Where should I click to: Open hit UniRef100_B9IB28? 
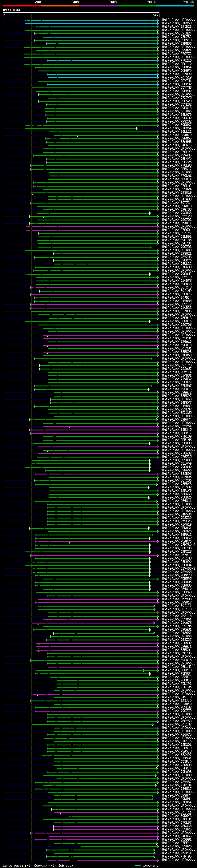(x=177, y=26)
